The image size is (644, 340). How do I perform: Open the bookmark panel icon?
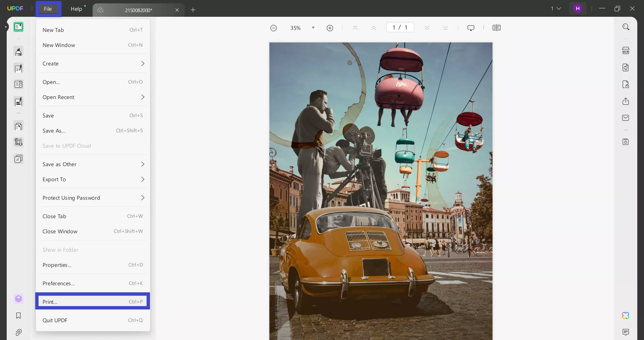tap(18, 315)
